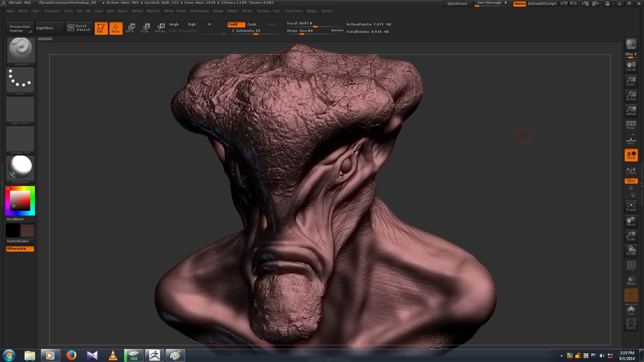The width and height of the screenshot is (644, 362).
Task: Toggle Local transformations icon
Action: (631, 155)
